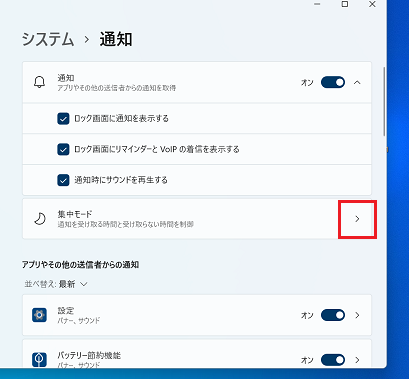
Task: Click the 設定 gear app icon
Action: 39,315
